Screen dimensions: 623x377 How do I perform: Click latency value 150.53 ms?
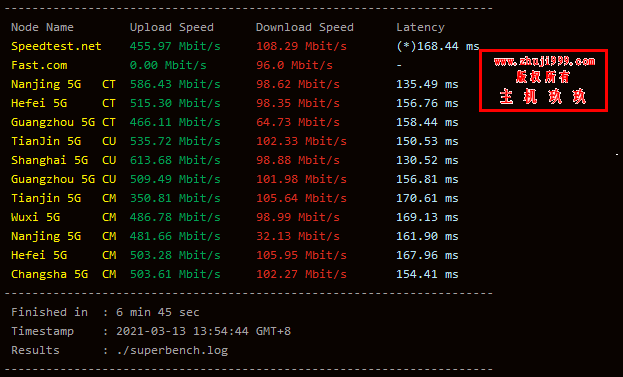(x=427, y=141)
